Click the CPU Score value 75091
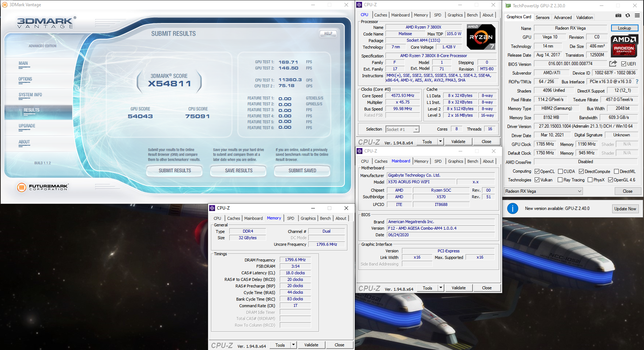This screenshot has height=350, width=644. coord(197,116)
